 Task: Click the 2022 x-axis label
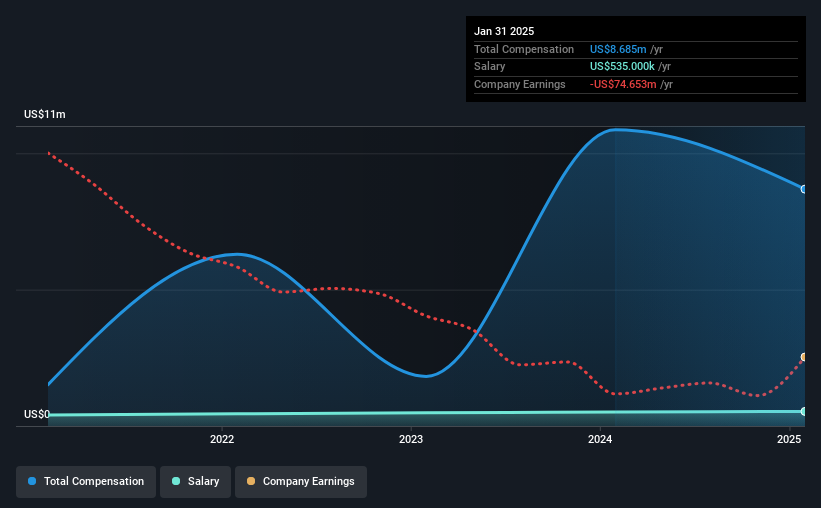222,439
